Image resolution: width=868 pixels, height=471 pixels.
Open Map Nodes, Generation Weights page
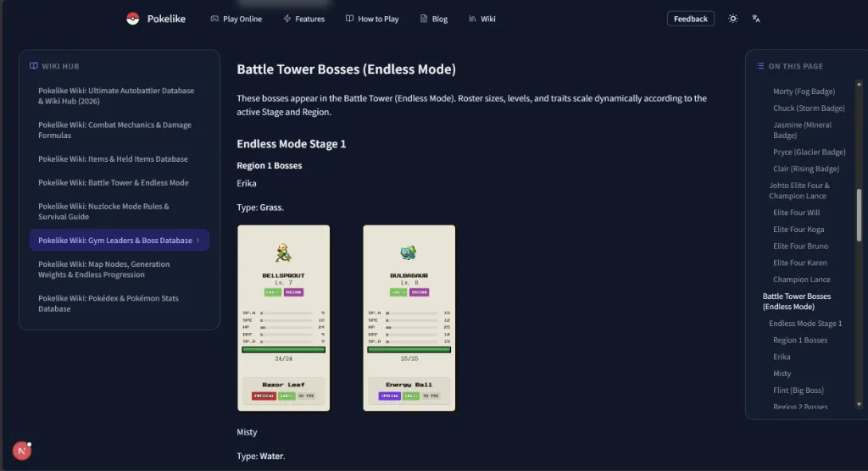pos(104,269)
